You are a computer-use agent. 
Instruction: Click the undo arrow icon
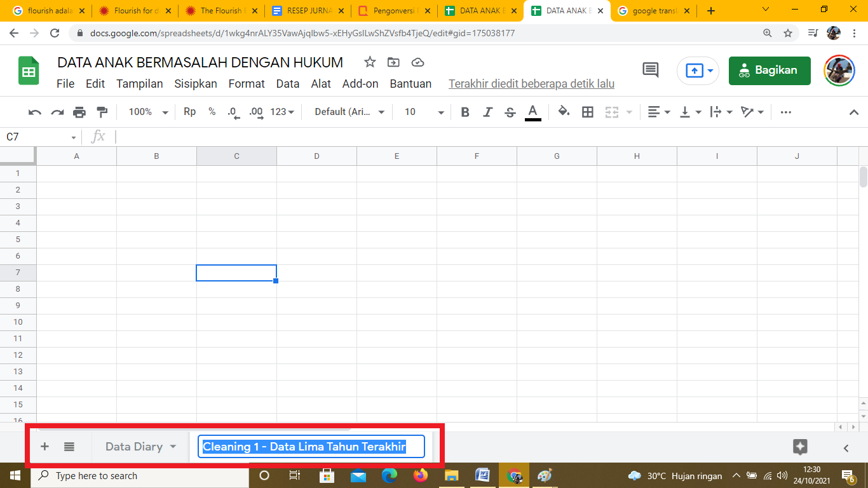tap(35, 112)
